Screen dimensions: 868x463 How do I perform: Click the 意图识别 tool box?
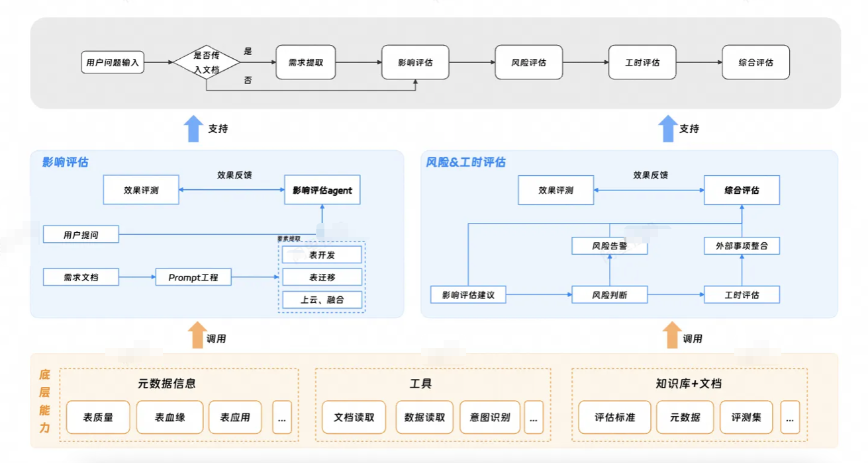tap(490, 417)
